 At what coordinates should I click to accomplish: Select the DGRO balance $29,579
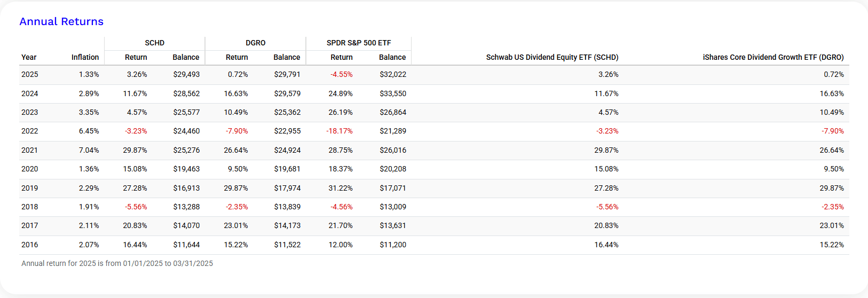[x=287, y=93]
